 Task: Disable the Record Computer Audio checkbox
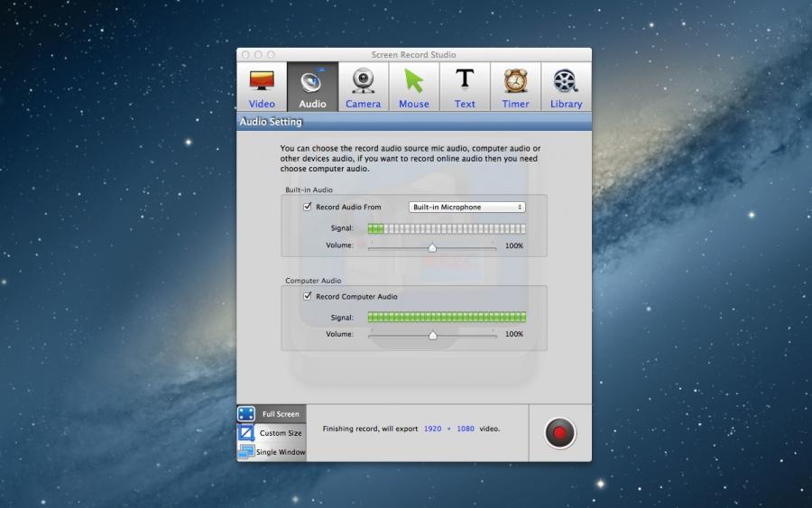point(308,296)
